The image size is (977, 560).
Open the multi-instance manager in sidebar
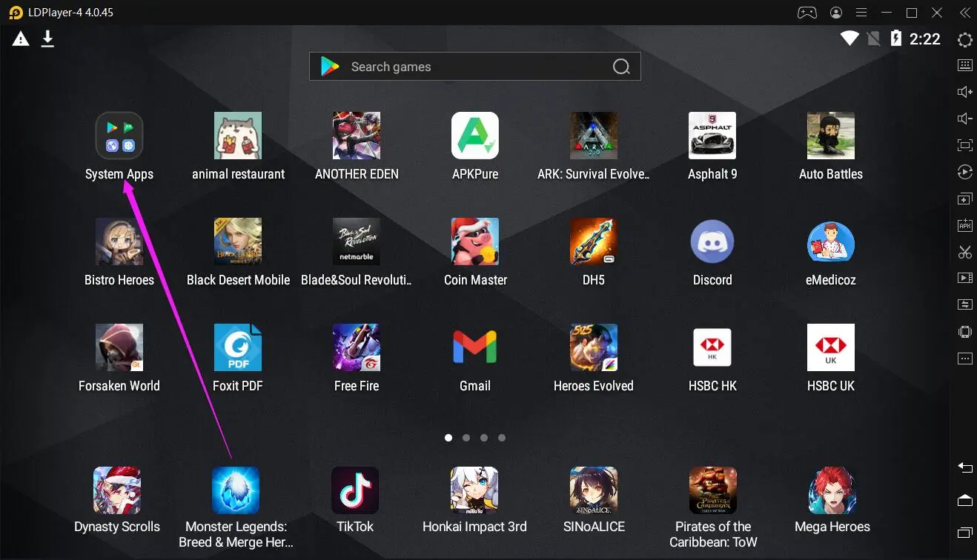point(965,199)
